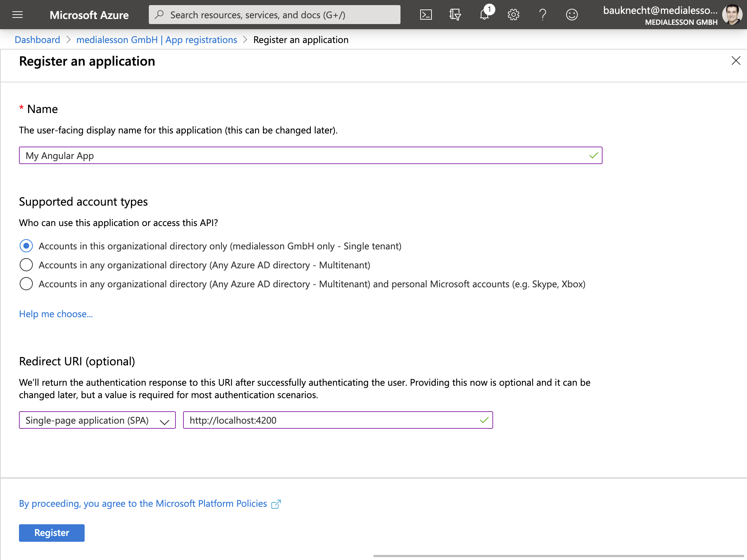Open the hamburger portal menu

pos(18,15)
